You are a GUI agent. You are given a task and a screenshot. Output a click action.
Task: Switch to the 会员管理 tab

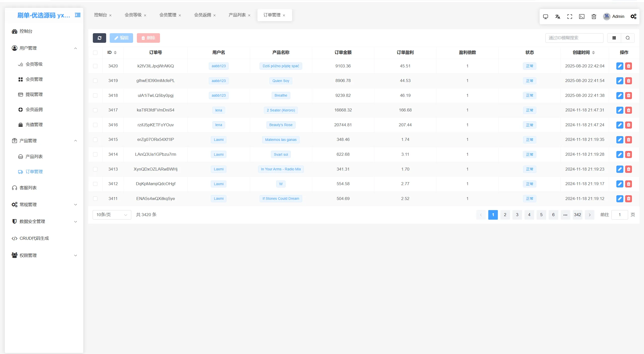coord(168,15)
